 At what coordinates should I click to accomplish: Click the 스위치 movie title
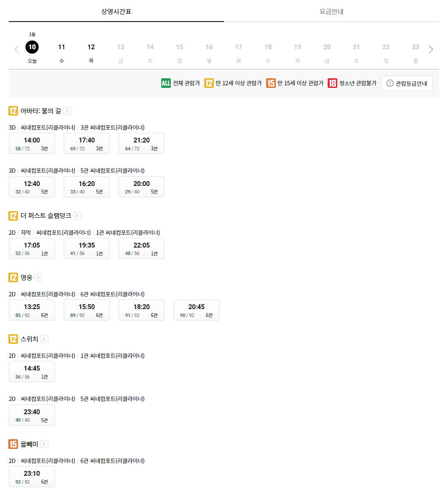coord(29,339)
